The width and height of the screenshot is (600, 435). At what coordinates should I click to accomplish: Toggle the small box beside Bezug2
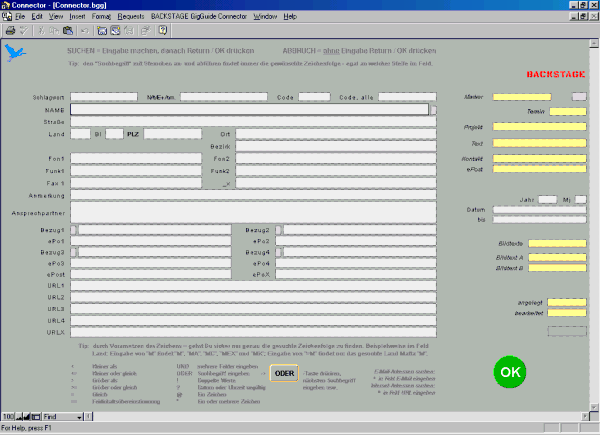point(280,230)
